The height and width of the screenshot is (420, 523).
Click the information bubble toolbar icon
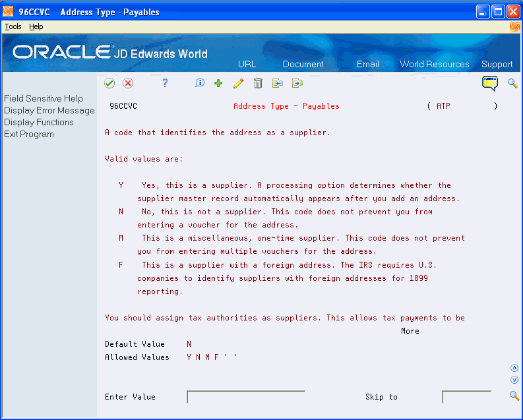click(200, 82)
